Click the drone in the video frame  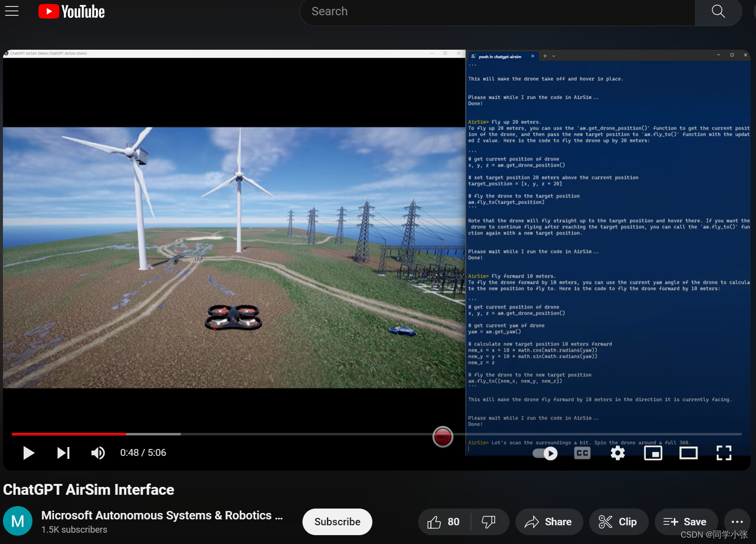pyautogui.click(x=234, y=317)
